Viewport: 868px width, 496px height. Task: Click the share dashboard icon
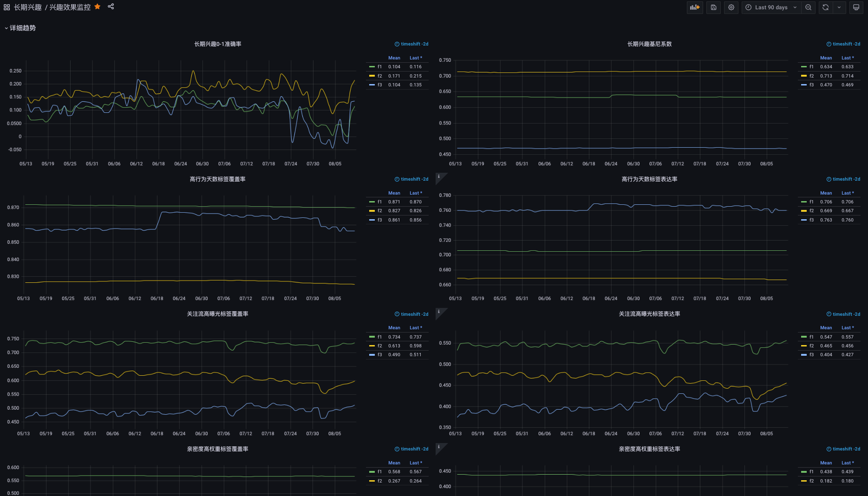tap(111, 7)
